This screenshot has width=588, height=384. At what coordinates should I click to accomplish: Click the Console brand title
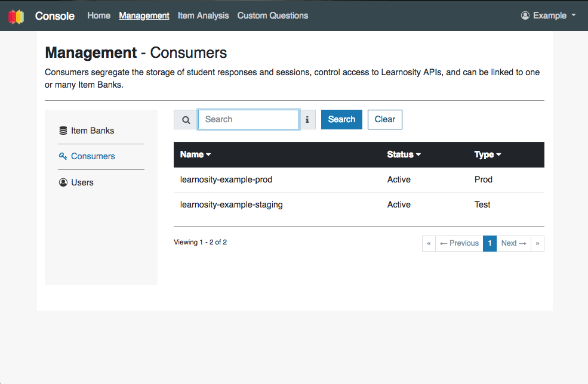55,16
